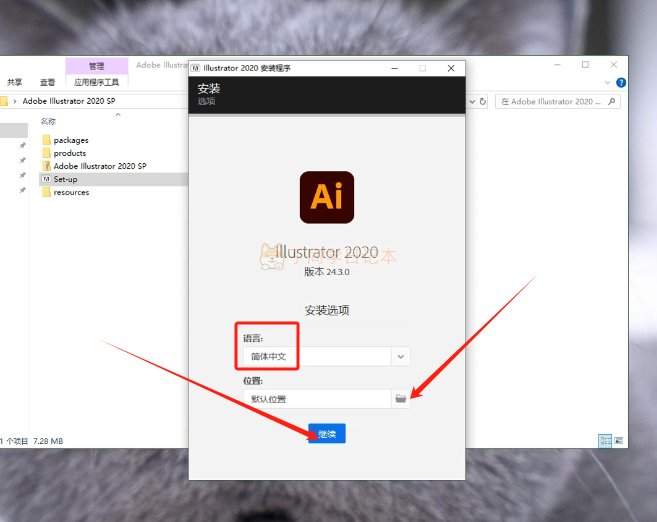Click the Adobe Illustrator Ai logo
The height and width of the screenshot is (522, 657).
coord(327,197)
